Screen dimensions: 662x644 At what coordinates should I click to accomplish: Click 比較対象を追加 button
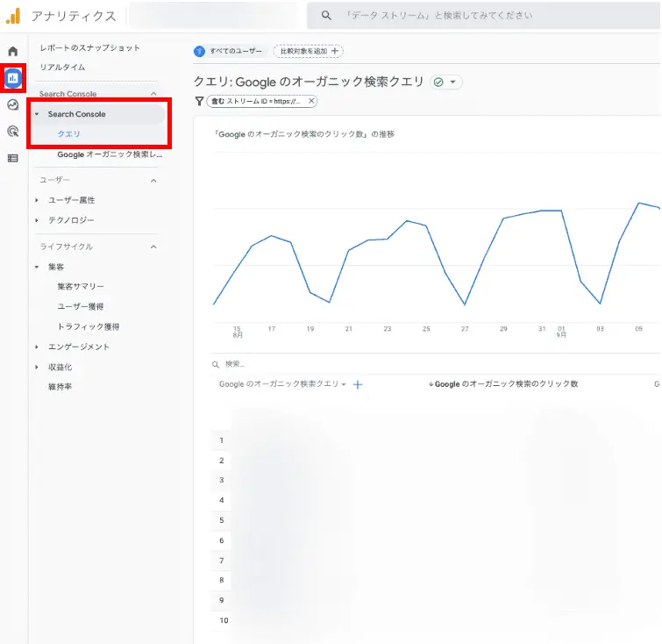[308, 51]
